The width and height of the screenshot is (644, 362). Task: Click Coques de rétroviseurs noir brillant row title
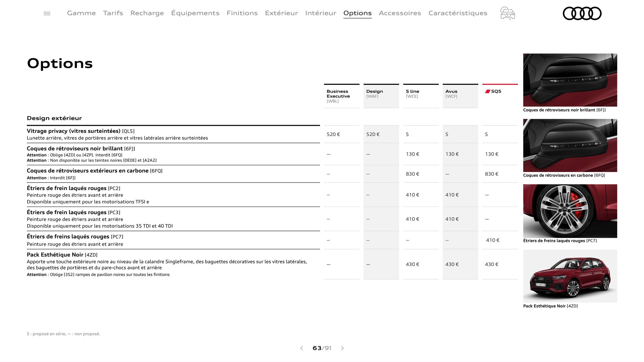pos(81,148)
